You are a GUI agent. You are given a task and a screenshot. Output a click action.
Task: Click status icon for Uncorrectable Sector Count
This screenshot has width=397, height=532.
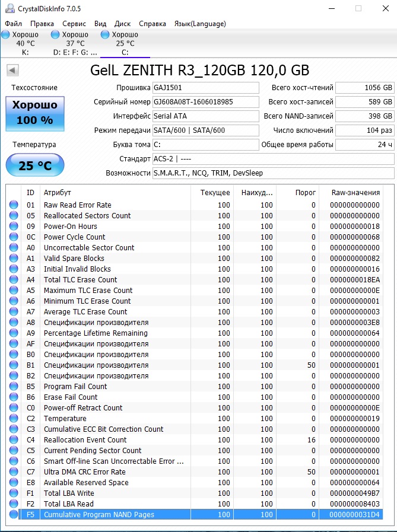tap(14, 247)
